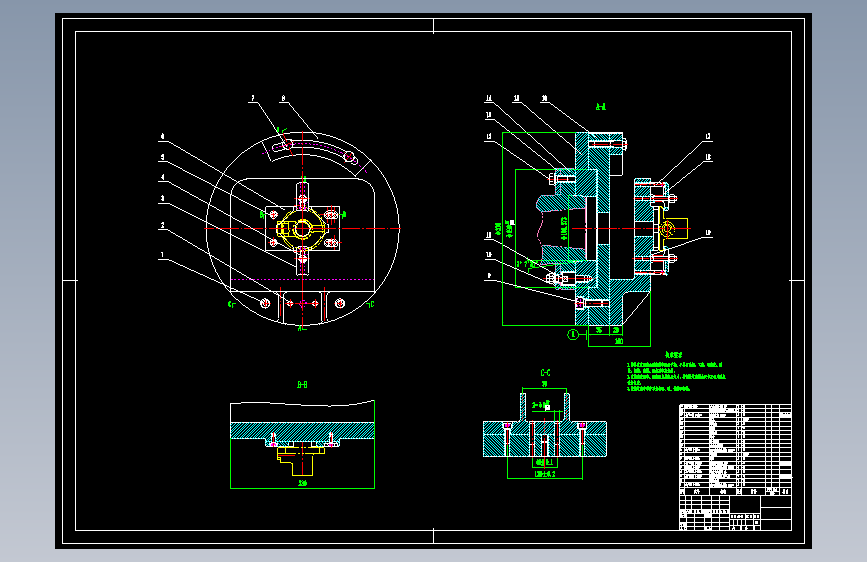
Task: Click the circled L datum symbol
Action: click(x=573, y=334)
